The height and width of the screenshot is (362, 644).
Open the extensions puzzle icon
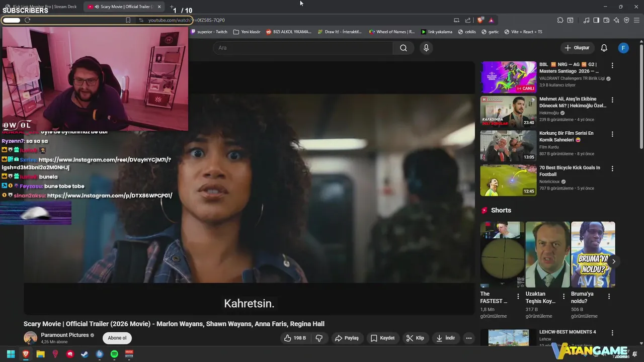(560, 20)
